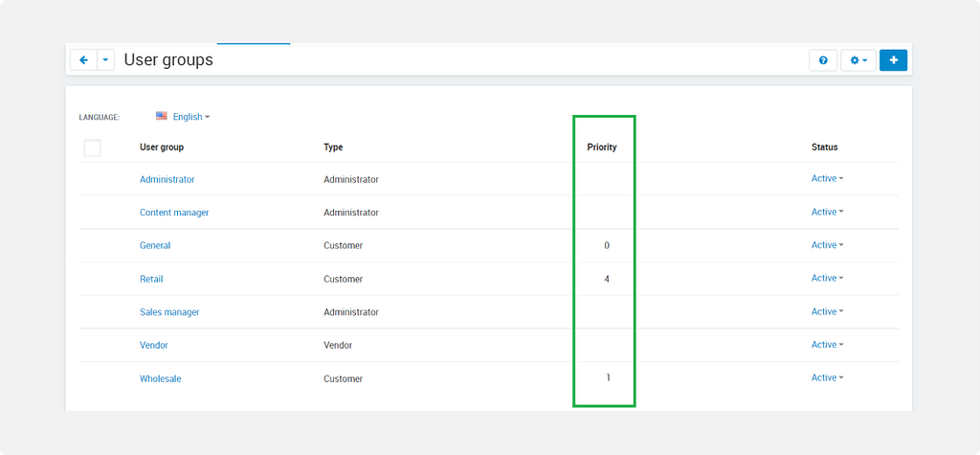This screenshot has height=455, width=980.
Task: Click the plus button to add user group
Action: point(893,60)
